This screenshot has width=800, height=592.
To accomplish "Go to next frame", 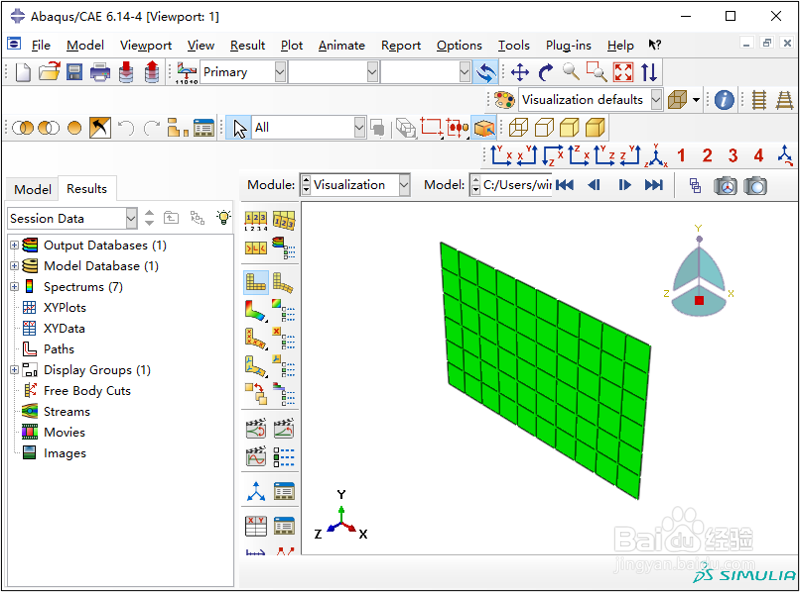I will [x=624, y=185].
